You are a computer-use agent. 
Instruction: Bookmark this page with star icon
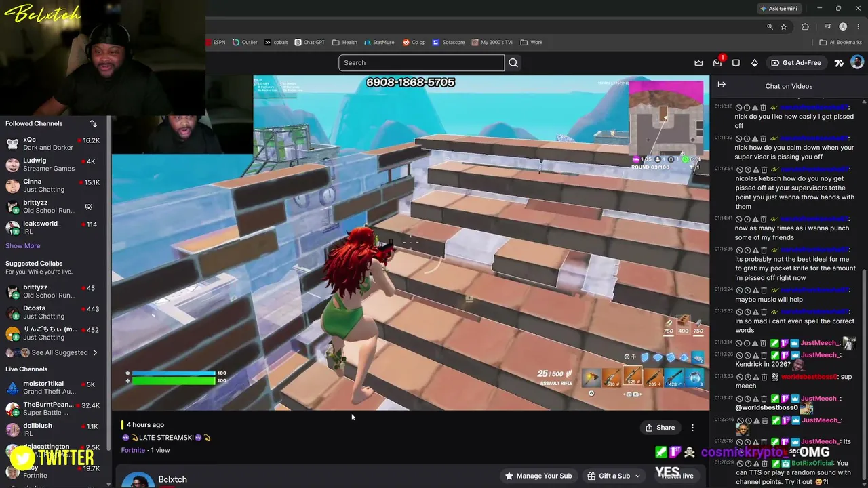[784, 26]
